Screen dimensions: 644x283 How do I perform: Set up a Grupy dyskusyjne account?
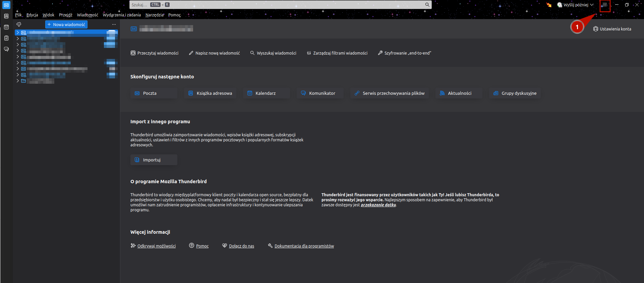tap(515, 93)
